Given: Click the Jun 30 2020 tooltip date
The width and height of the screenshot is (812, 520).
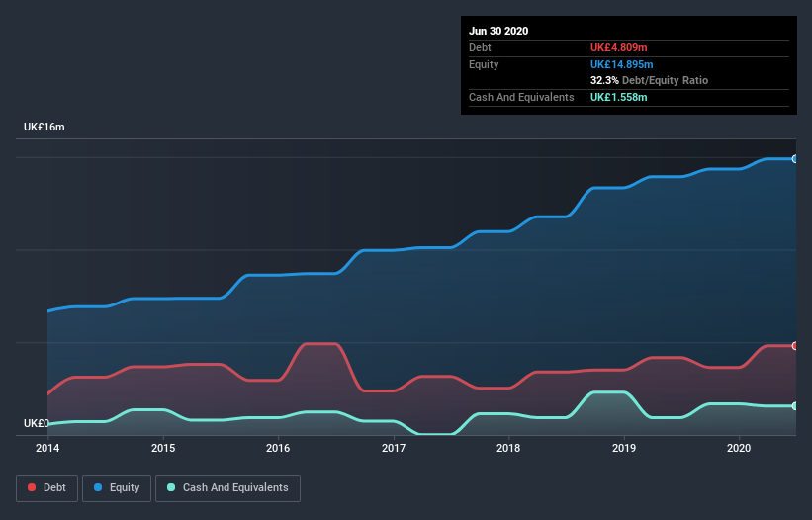Looking at the screenshot, I should point(498,31).
